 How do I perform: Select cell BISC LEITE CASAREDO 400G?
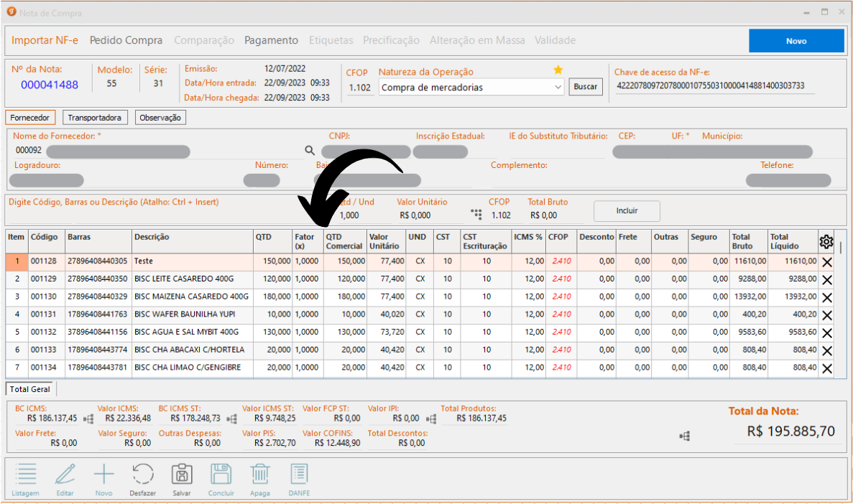pos(193,279)
